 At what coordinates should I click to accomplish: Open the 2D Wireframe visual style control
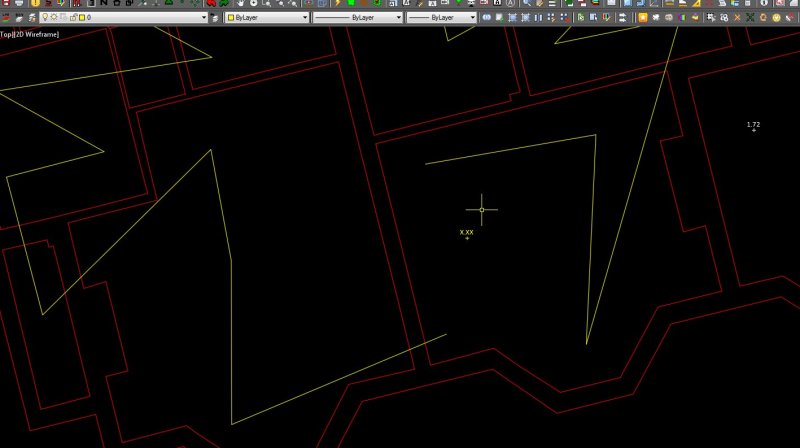tap(36, 34)
